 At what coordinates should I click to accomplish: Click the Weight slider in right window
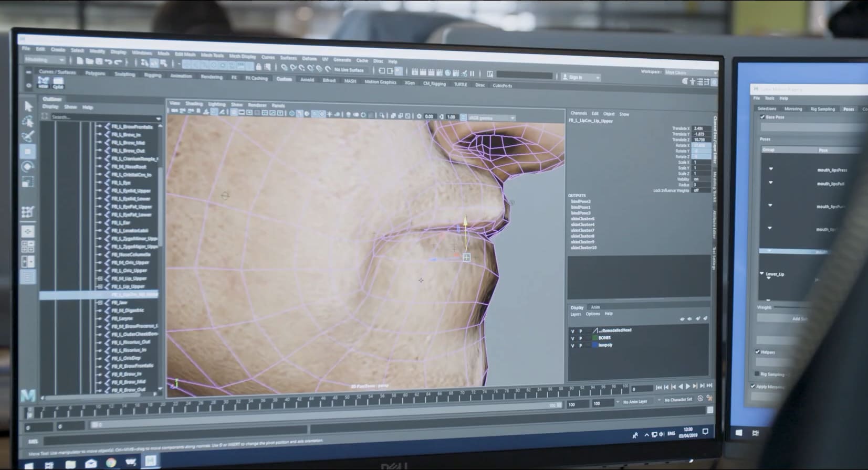[793, 307]
